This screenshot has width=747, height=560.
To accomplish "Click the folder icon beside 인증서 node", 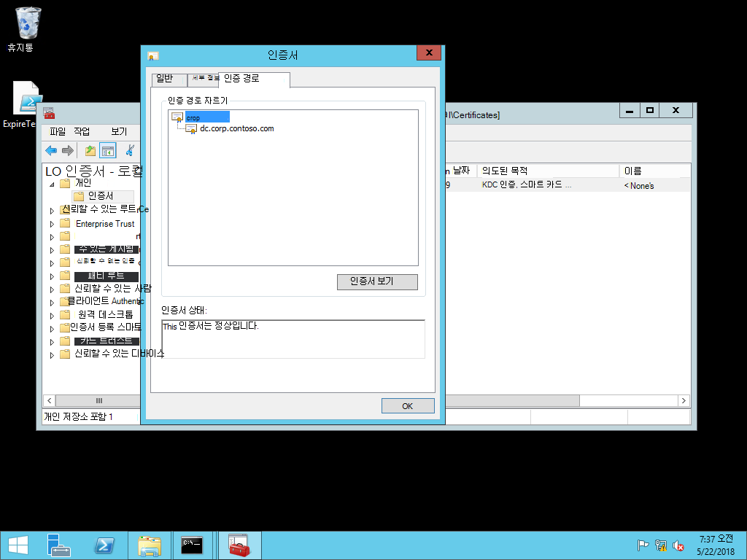I will [x=79, y=196].
